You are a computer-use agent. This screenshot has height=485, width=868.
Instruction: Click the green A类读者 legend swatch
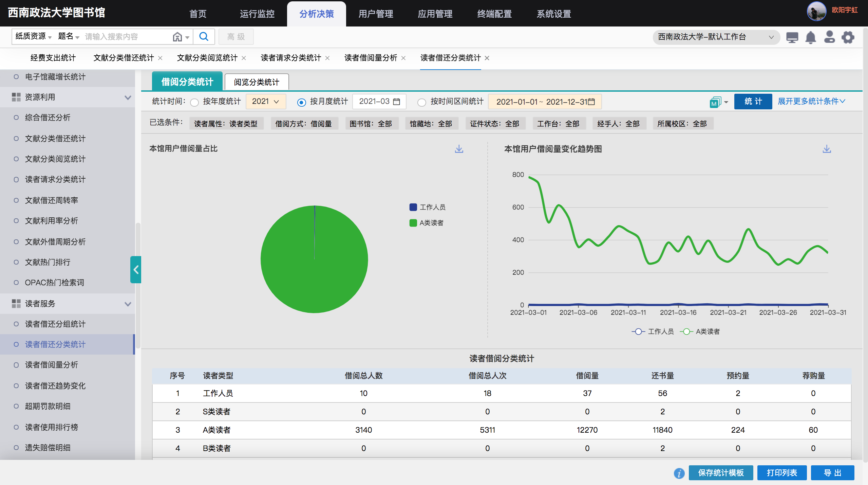click(x=413, y=223)
